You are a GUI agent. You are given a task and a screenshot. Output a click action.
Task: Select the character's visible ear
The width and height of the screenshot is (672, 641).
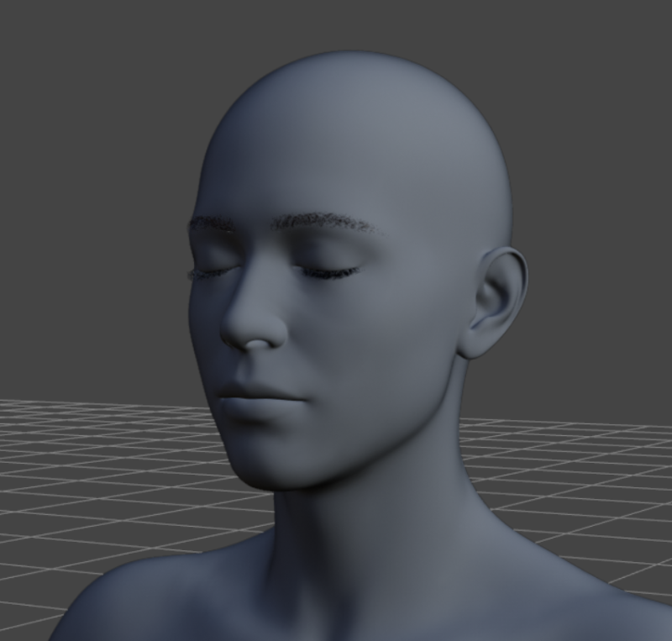coord(494,302)
